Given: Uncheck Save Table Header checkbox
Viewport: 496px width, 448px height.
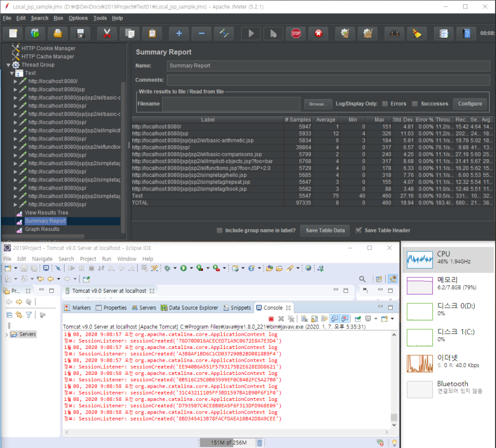Looking at the screenshot, I should click(359, 230).
